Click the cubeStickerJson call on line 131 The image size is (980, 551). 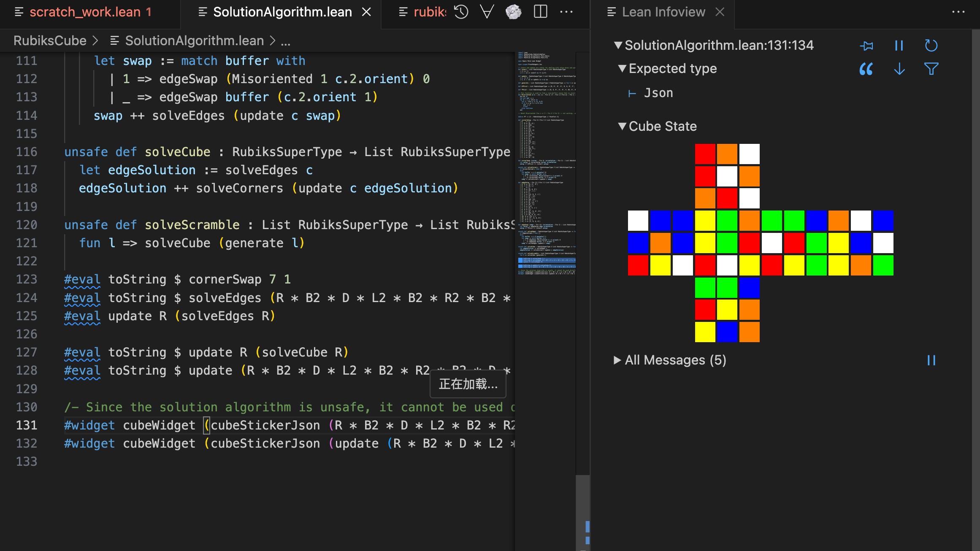(x=265, y=425)
